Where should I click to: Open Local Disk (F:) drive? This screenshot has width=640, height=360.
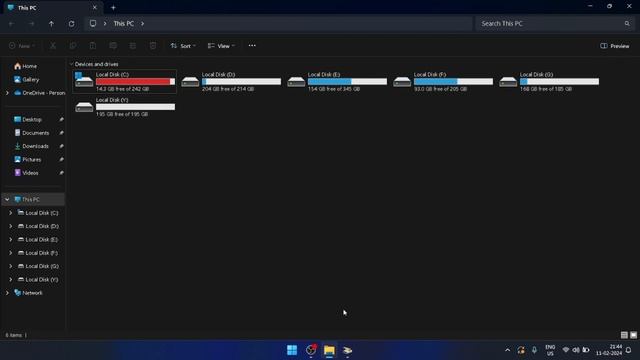[443, 82]
